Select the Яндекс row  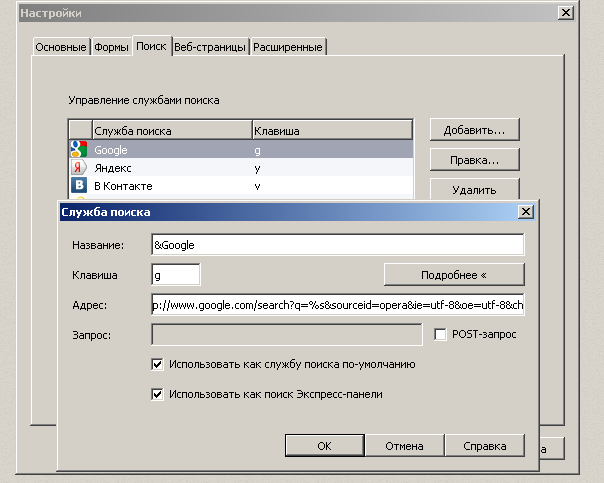pyautogui.click(x=241, y=168)
